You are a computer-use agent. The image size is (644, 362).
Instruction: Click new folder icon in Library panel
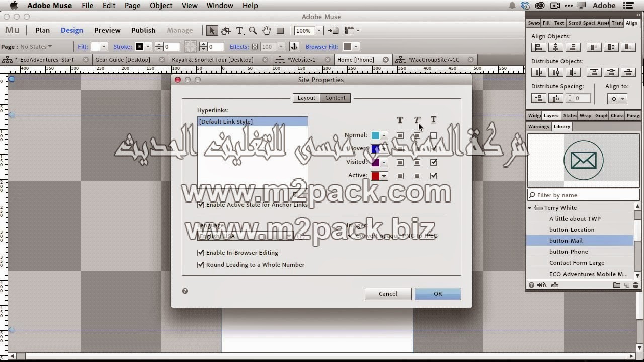[x=616, y=285]
